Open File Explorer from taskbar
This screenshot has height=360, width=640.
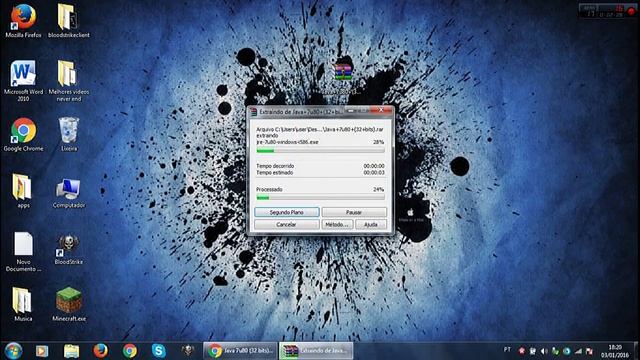coord(71,351)
